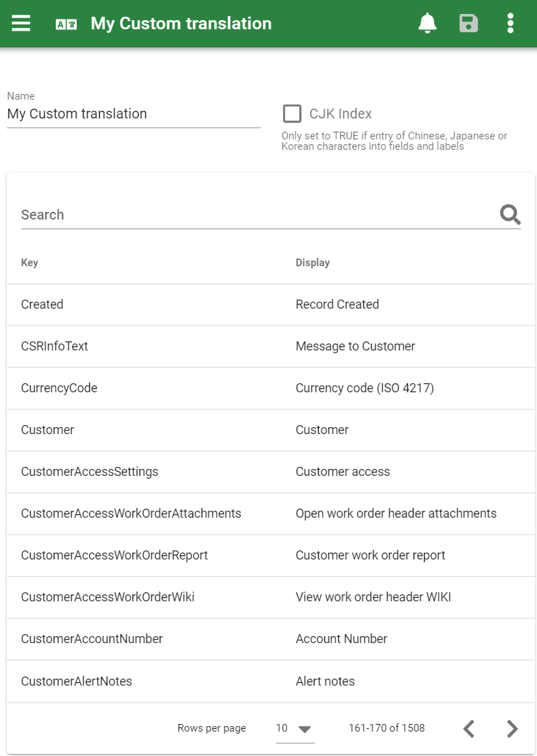
Task: Edit the Alert notes display value
Action: pyautogui.click(x=325, y=681)
